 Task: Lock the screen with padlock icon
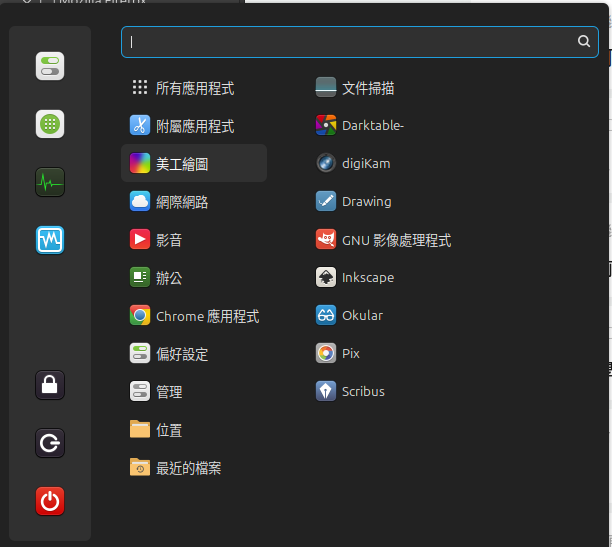pos(50,385)
